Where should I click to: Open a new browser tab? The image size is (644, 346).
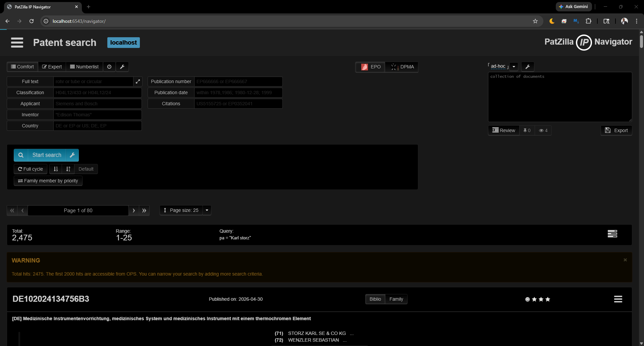tap(89, 7)
